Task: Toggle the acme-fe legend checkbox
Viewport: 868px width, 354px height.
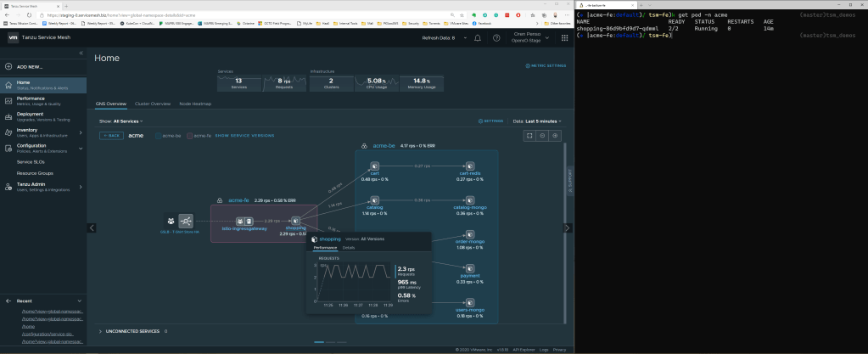Action: pos(190,135)
